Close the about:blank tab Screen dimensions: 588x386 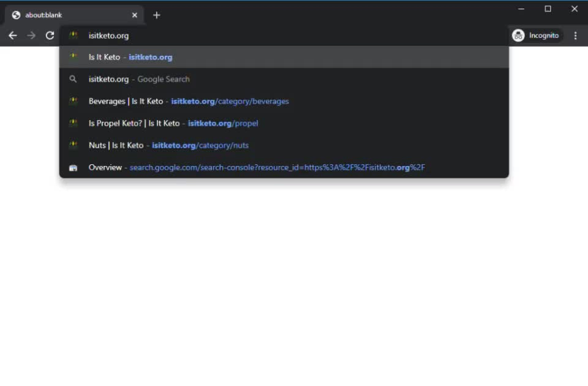pos(135,15)
